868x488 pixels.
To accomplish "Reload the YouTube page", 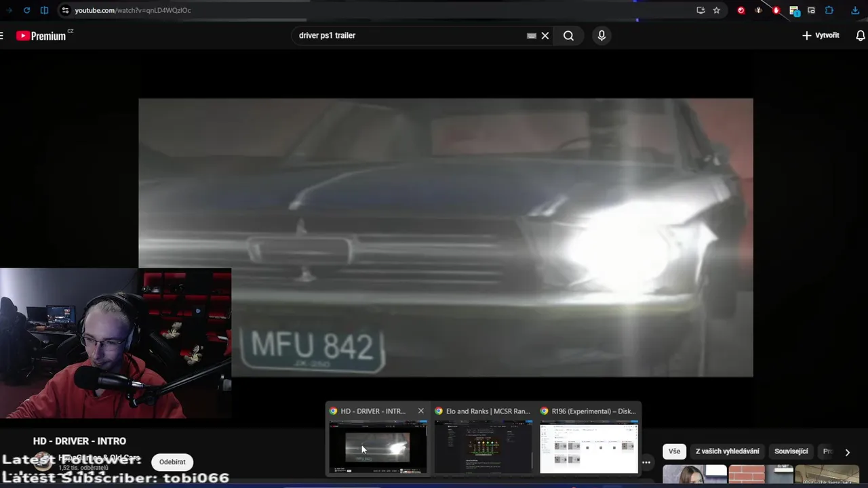I will click(x=26, y=10).
